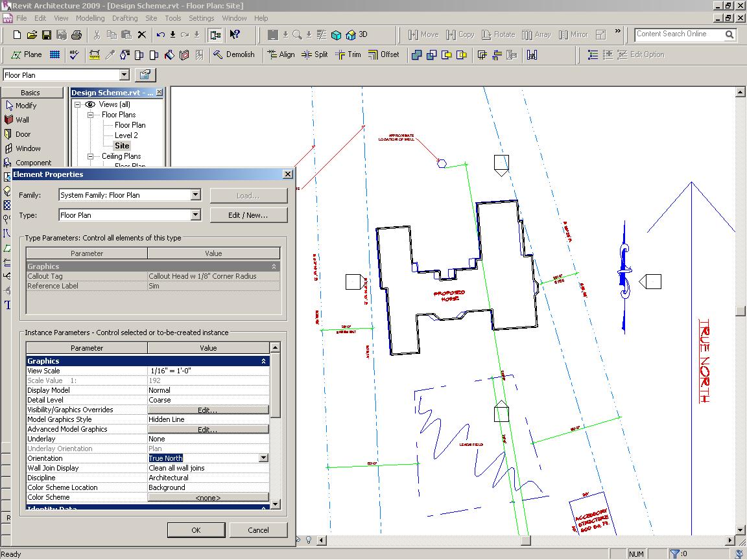Viewport: 747px width, 560px height.
Task: Open the Orientation True North dropdown
Action: 263,458
